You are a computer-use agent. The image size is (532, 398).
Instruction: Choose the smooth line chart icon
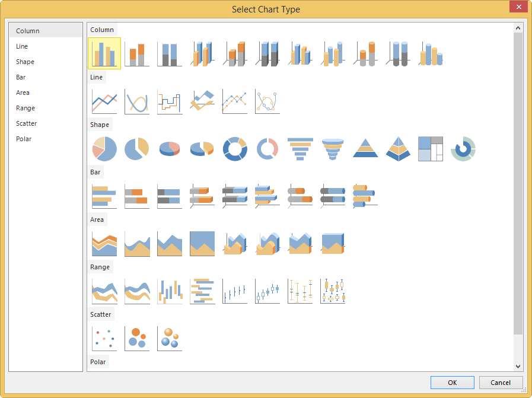click(x=137, y=101)
